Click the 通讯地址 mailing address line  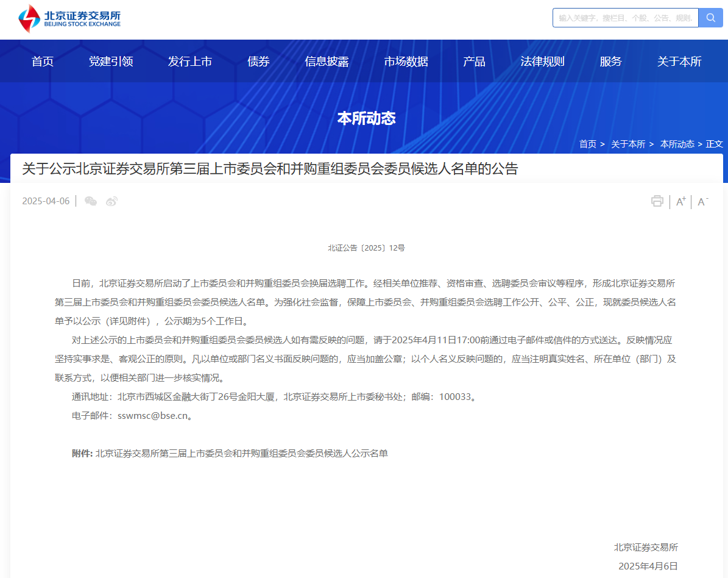[275, 397]
